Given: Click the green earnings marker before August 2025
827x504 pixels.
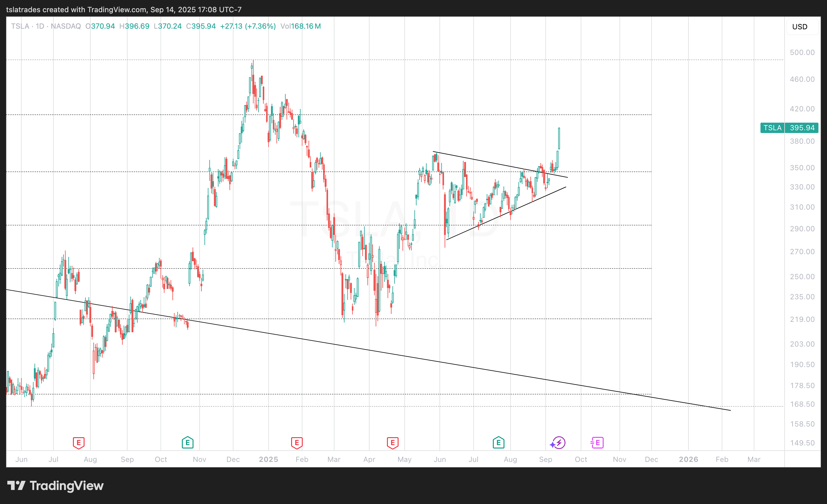Looking at the screenshot, I should (498, 443).
